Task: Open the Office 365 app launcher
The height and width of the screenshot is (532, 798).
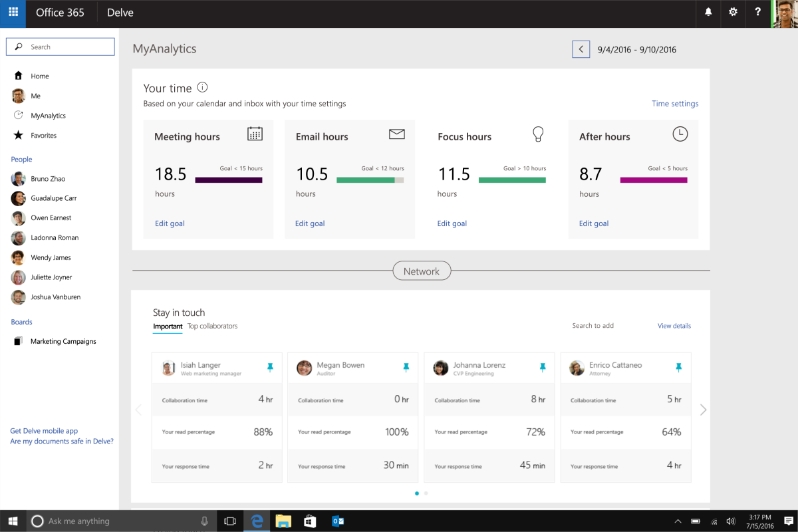Action: [x=13, y=13]
